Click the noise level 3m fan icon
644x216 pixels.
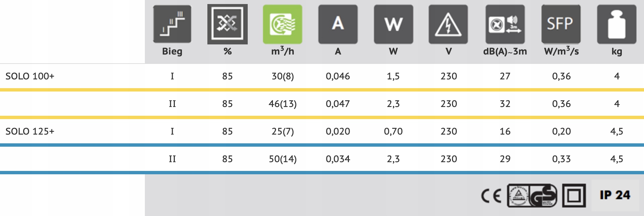coord(505,24)
